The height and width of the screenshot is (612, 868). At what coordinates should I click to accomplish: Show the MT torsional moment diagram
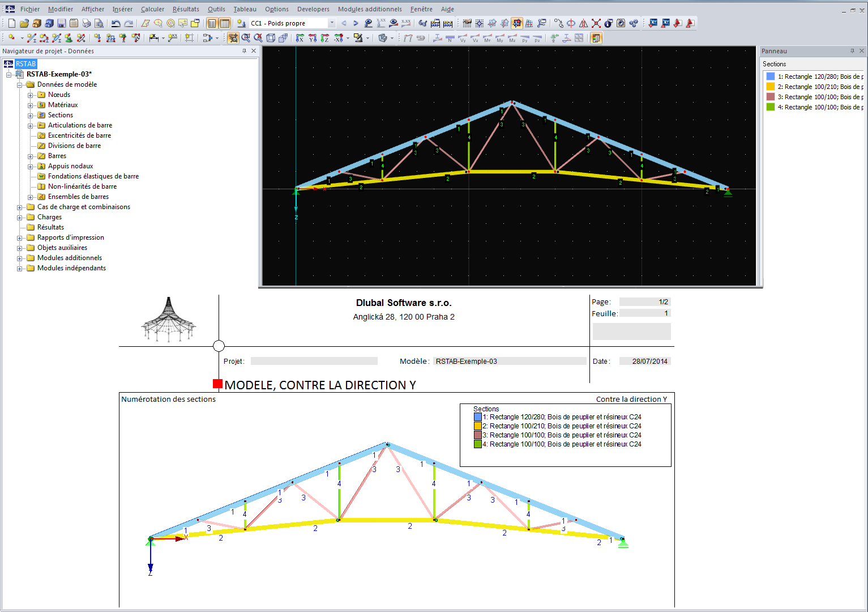tap(487, 38)
